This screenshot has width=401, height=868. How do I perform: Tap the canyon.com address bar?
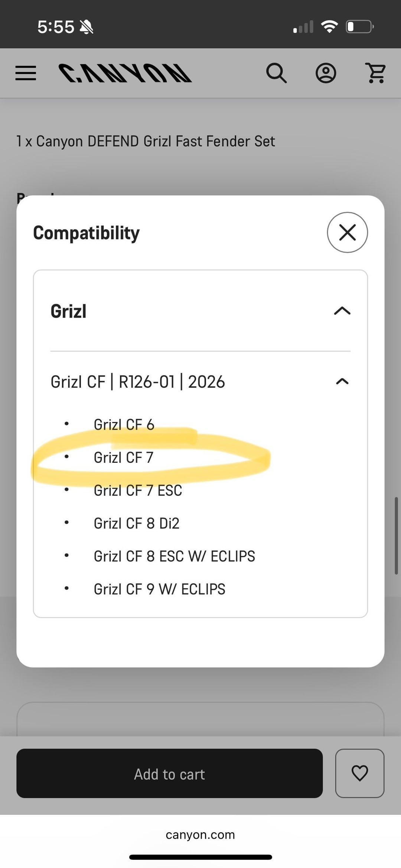click(x=200, y=835)
